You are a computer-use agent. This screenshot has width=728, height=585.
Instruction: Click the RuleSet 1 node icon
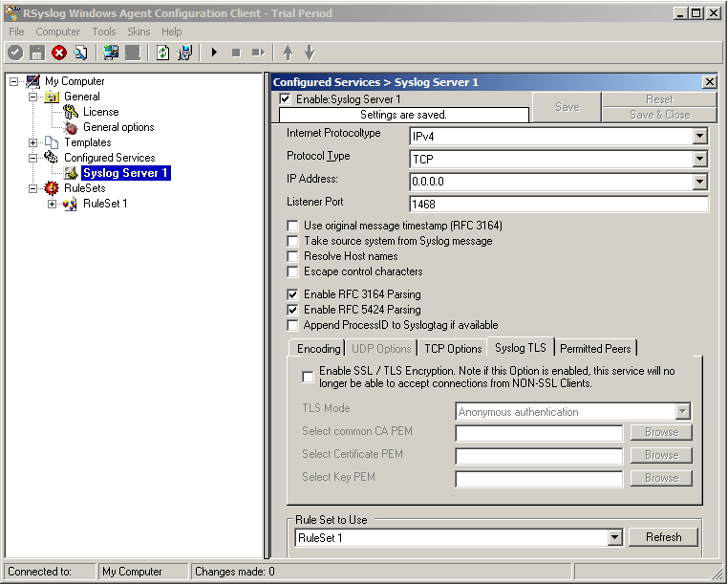pos(71,204)
